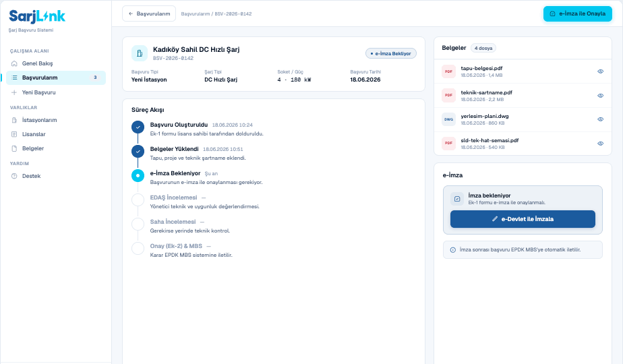The width and height of the screenshot is (623, 364).
Task: Select Başvurularım in sidebar
Action: (55, 78)
